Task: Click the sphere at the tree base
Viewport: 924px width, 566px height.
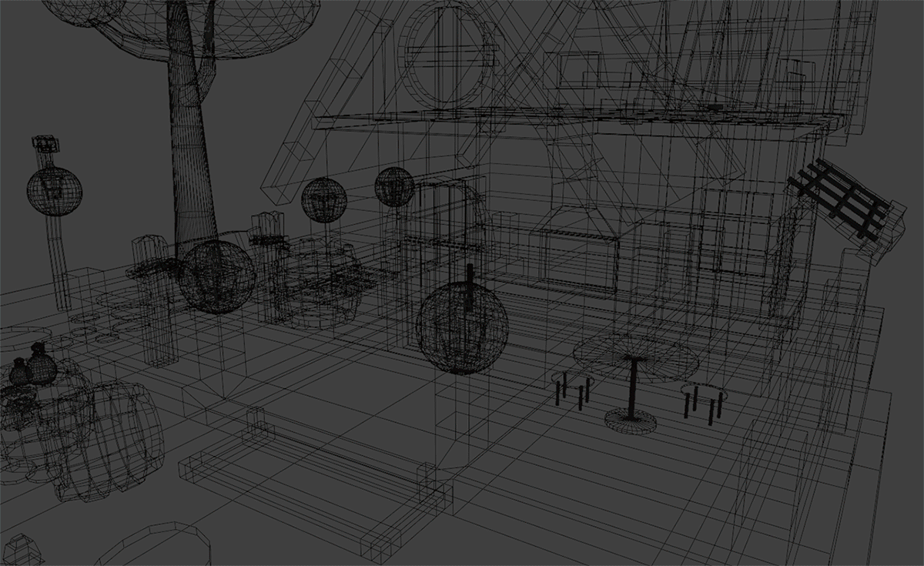Action: pos(217,276)
